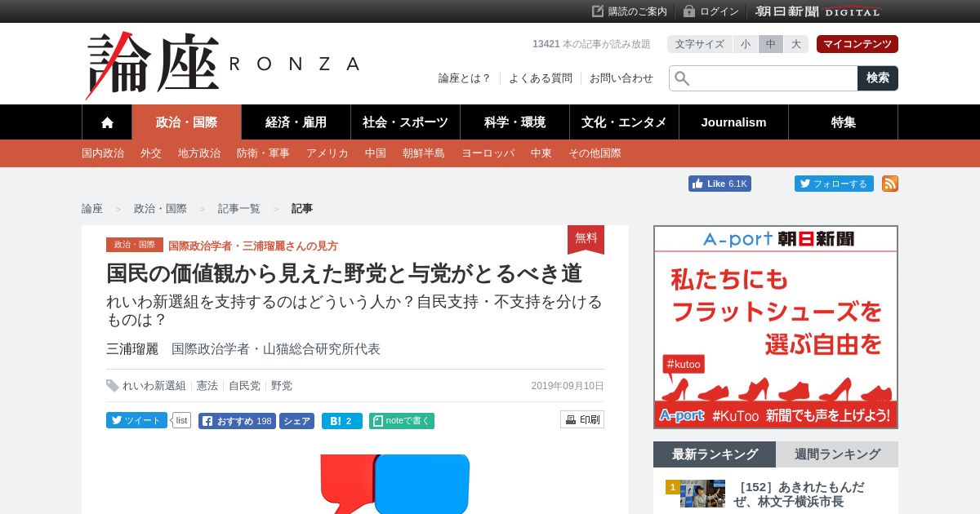Follow on Twitter with フォローする button
Image resolution: width=980 pixels, height=514 pixels.
834,184
